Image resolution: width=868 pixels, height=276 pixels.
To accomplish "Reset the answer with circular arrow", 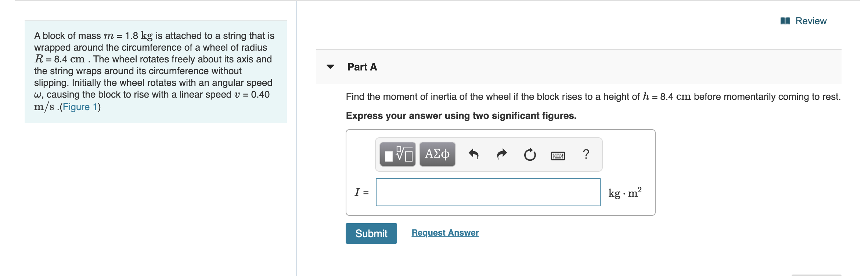I will [x=530, y=155].
